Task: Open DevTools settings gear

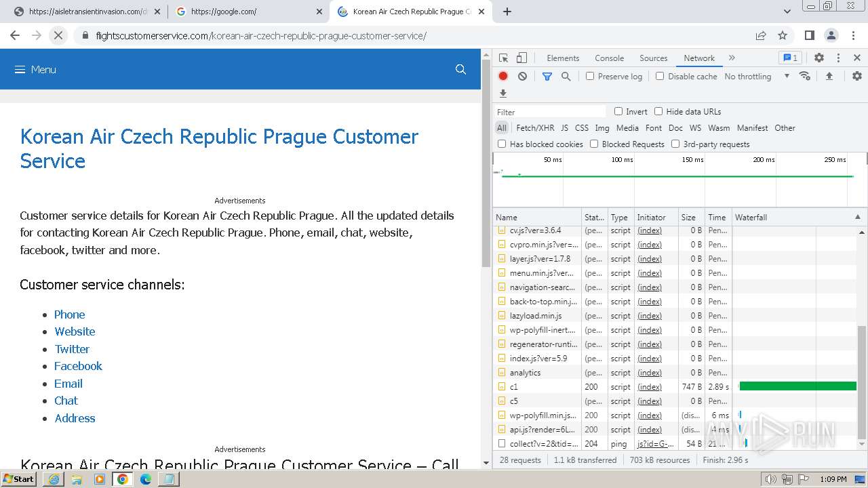Action: point(819,58)
